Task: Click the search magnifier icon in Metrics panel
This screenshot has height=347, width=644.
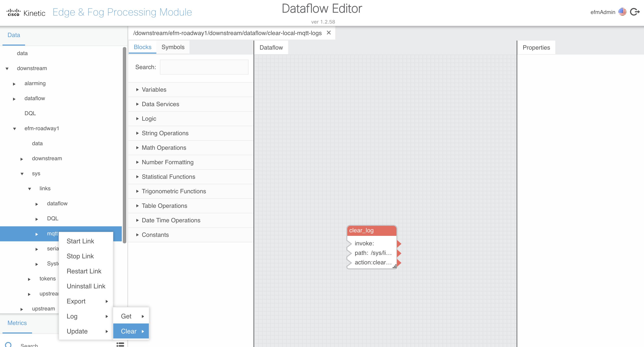Action: point(8,344)
